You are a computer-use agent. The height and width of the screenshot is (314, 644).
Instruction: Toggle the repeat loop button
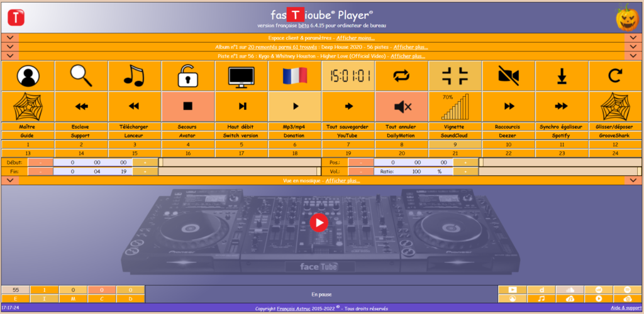pyautogui.click(x=401, y=76)
